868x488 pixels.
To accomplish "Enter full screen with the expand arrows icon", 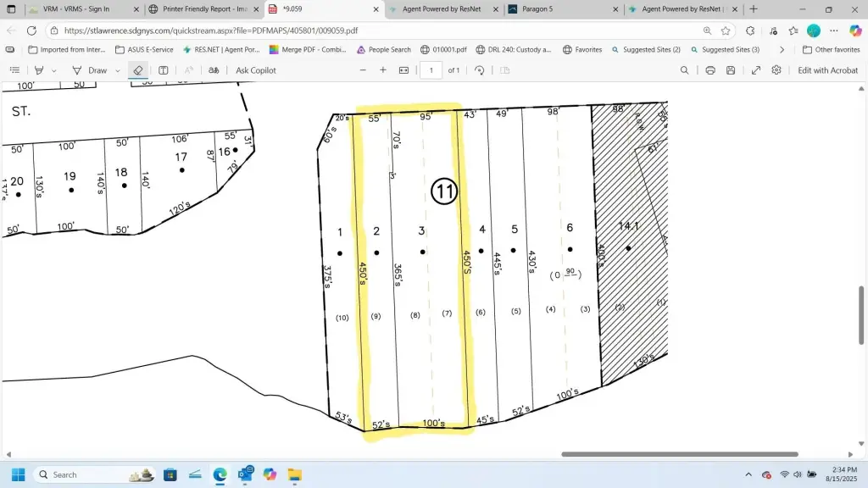I will (756, 70).
